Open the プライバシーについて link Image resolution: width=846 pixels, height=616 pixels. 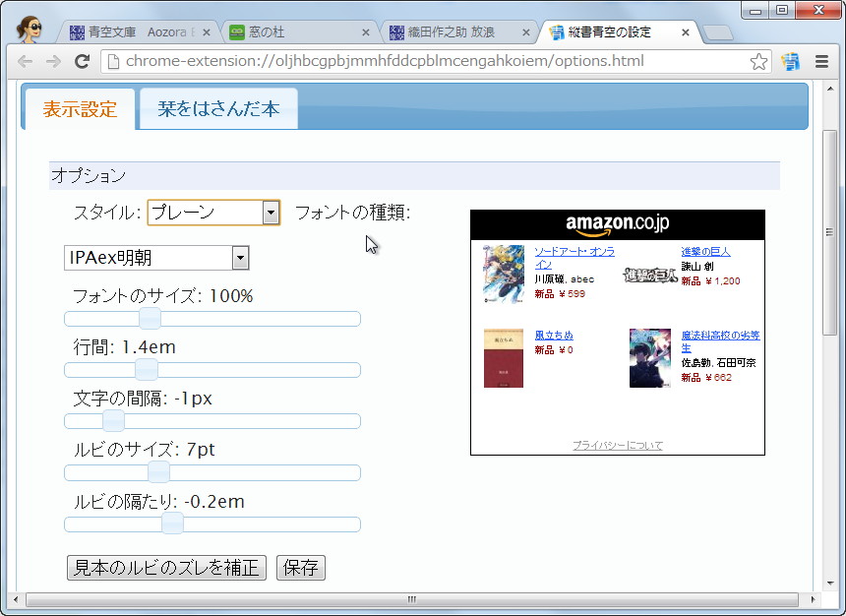[x=617, y=446]
